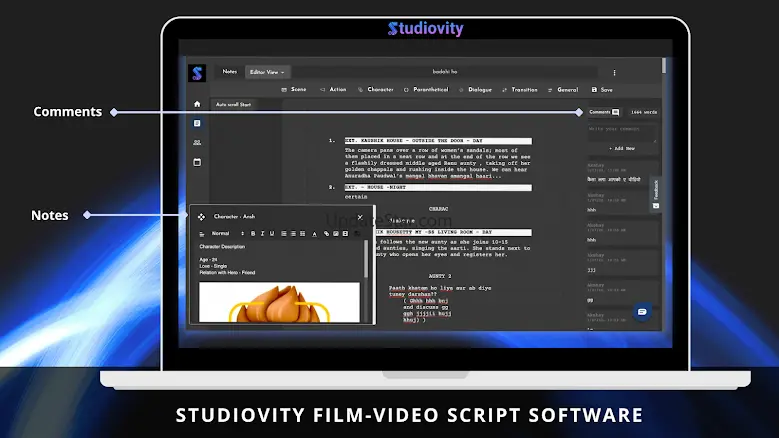Screen dimensions: 779x438
Task: Insert a link in the note
Action: 326,234
